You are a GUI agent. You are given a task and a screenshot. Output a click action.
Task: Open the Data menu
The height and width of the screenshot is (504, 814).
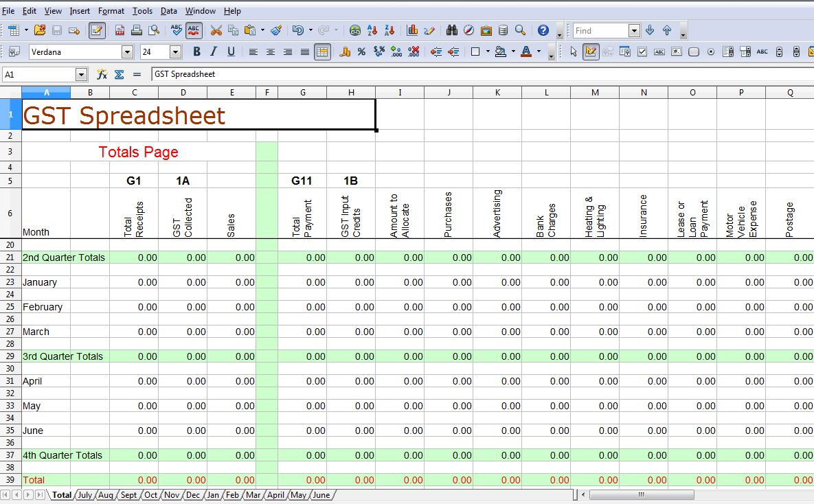pyautogui.click(x=168, y=10)
